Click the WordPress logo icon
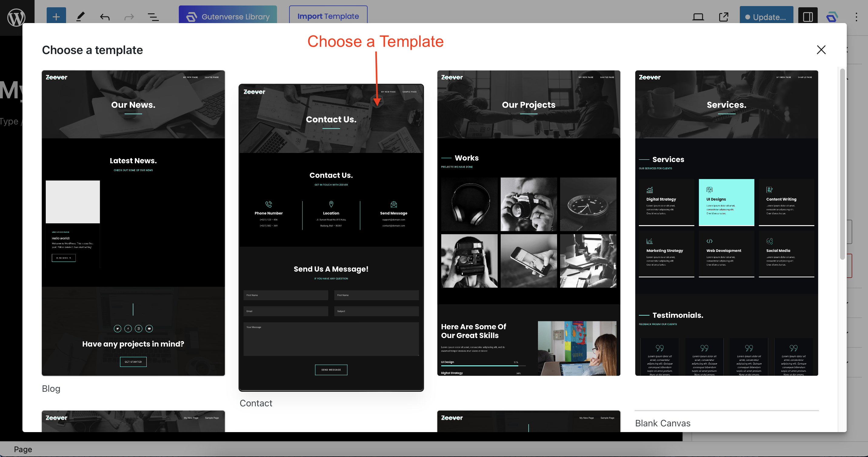The height and width of the screenshot is (457, 868). pos(16,17)
